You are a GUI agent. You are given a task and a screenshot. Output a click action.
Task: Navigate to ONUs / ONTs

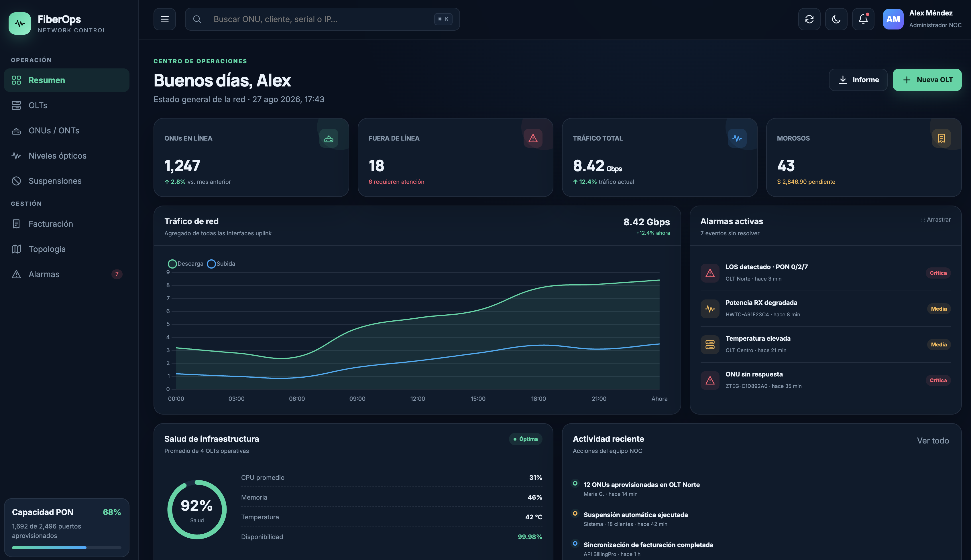tap(66, 131)
